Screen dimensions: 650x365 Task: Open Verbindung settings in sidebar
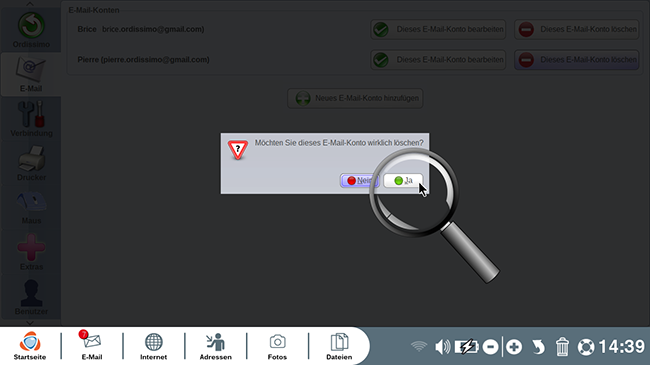point(31,119)
